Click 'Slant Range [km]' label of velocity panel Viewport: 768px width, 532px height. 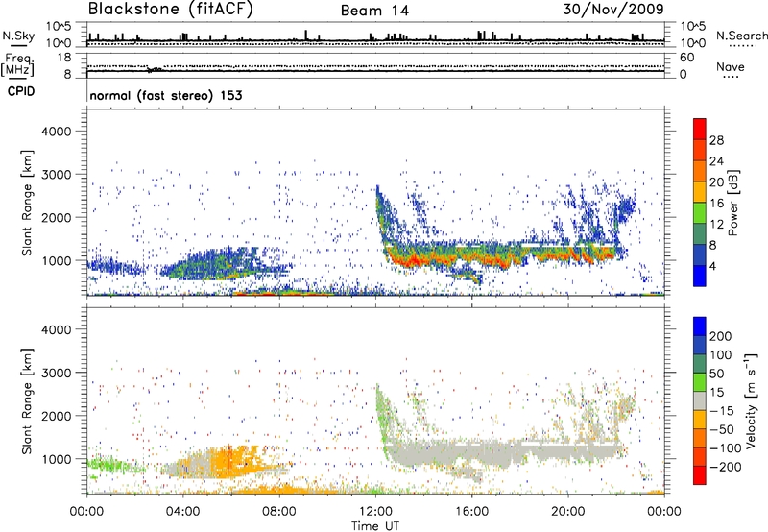pos(27,400)
